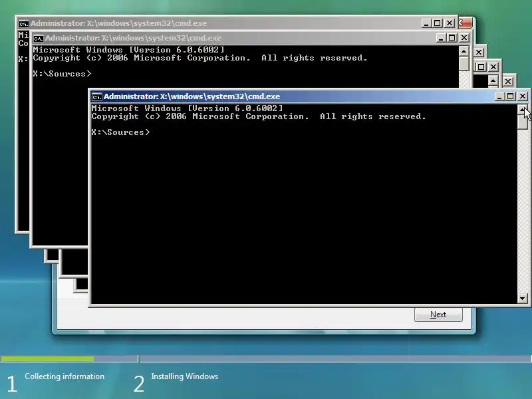The width and height of the screenshot is (532, 399).
Task: Click cmd icon in rearmost command prompt title bar
Action: tap(23, 23)
